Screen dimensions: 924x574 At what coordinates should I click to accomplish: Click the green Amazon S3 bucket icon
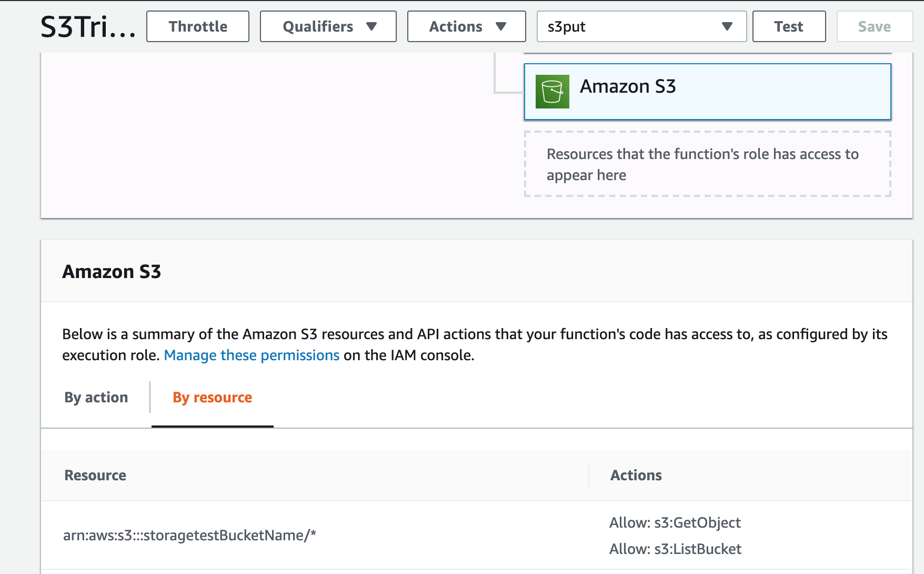pos(552,92)
